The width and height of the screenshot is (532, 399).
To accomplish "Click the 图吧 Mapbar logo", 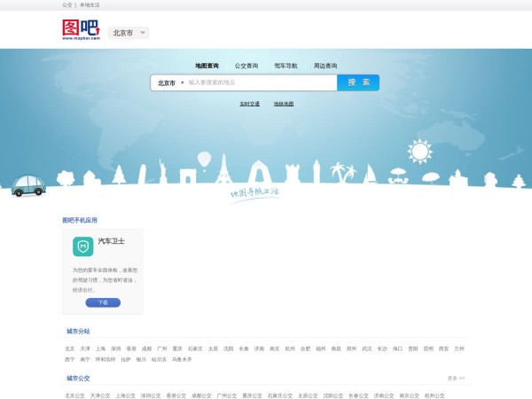I will click(81, 31).
